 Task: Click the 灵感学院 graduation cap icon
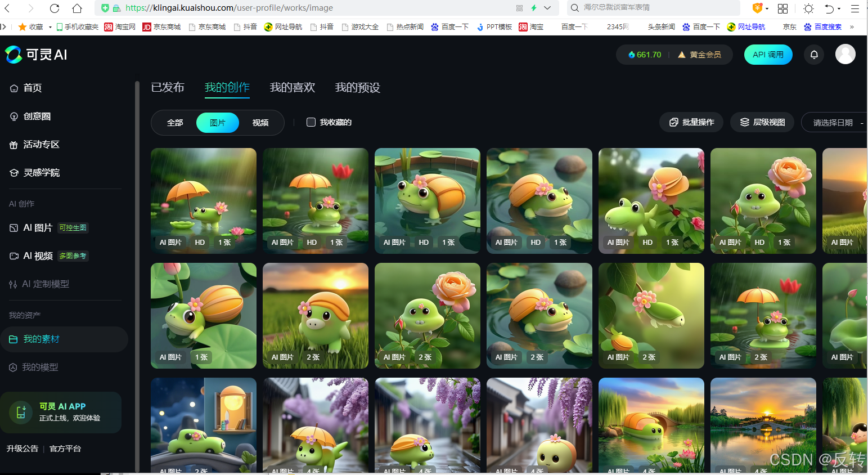pos(14,173)
